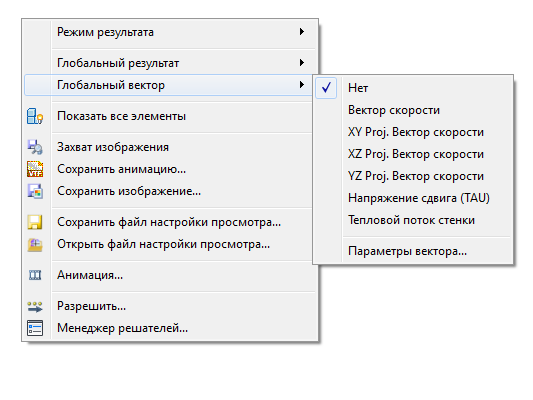The width and height of the screenshot is (533, 400).
Task: Select the Глобальный вектор menu entry
Action: click(x=168, y=85)
